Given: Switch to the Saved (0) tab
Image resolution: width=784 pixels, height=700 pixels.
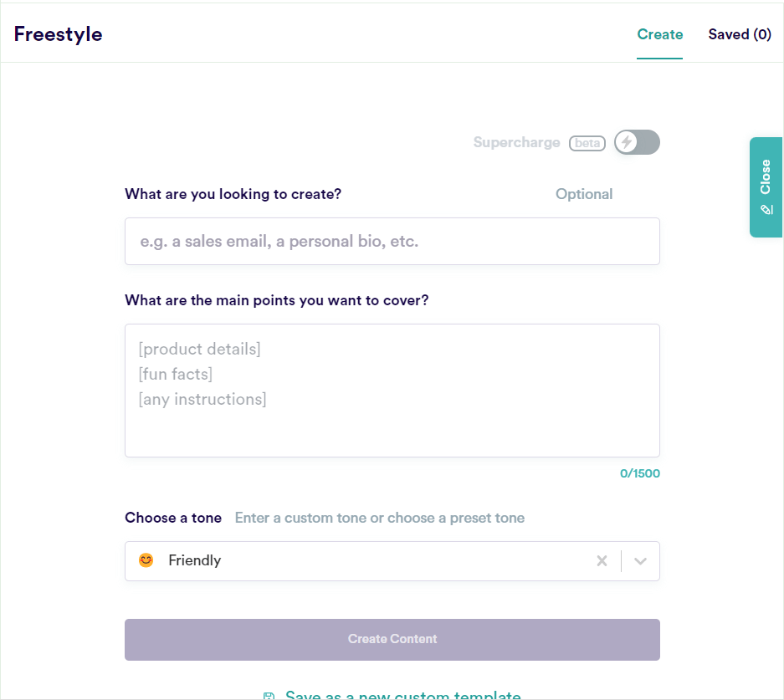Looking at the screenshot, I should pyautogui.click(x=740, y=34).
